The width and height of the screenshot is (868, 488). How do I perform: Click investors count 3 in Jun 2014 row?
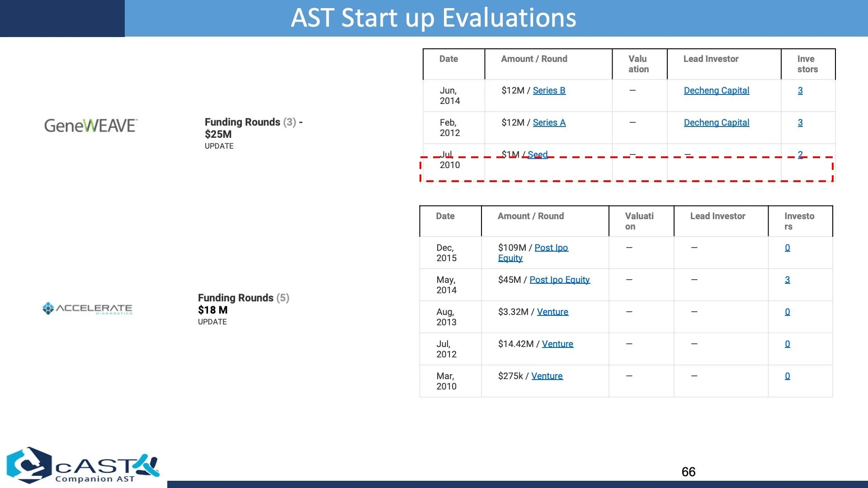click(x=800, y=90)
